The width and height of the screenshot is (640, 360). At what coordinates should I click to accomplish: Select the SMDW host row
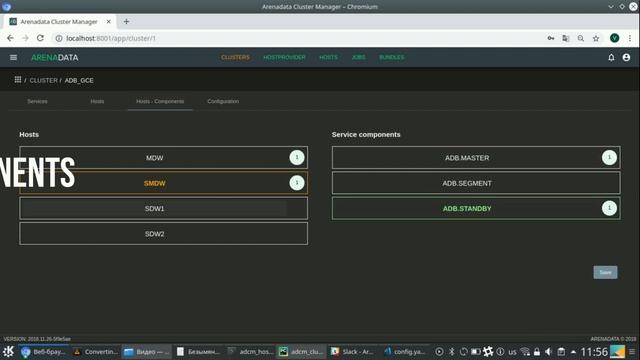pos(163,183)
